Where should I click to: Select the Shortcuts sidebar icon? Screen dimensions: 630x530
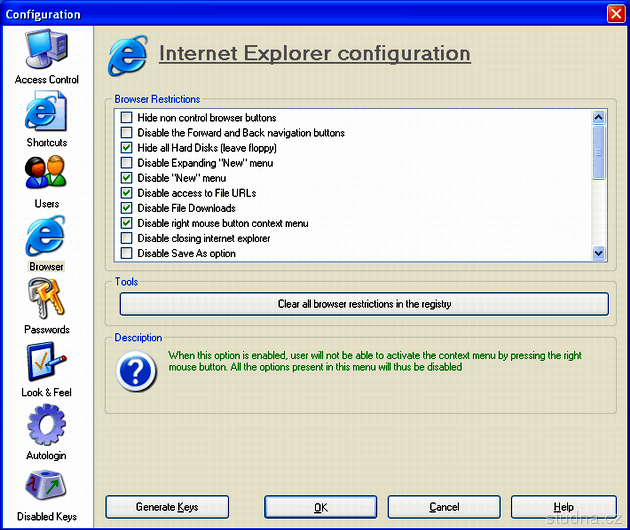pyautogui.click(x=46, y=112)
